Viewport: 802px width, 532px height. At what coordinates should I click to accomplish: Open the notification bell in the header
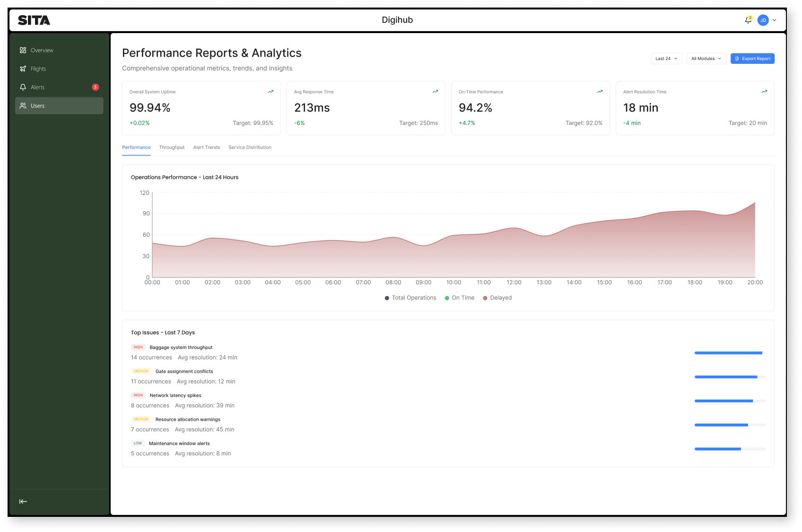748,20
